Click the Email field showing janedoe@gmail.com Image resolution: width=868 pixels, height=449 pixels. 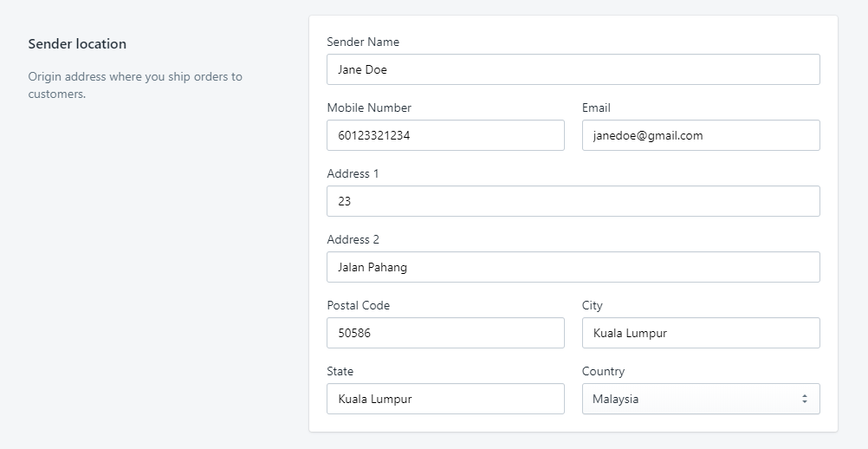(x=701, y=135)
